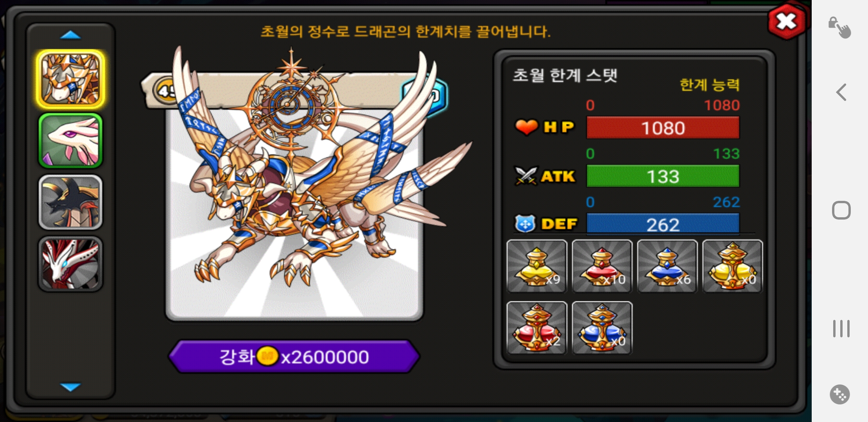Close the transcendence panel with red X
Viewport: 868px width, 422px height.
[x=787, y=21]
